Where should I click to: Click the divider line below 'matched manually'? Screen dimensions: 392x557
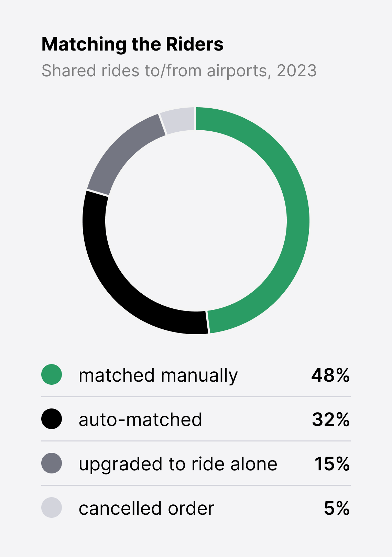(196, 396)
